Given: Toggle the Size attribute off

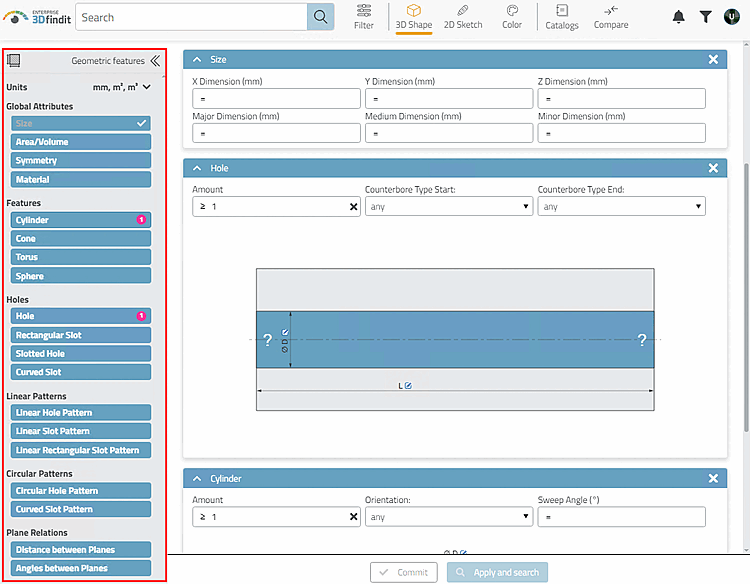Looking at the screenshot, I should [x=81, y=123].
